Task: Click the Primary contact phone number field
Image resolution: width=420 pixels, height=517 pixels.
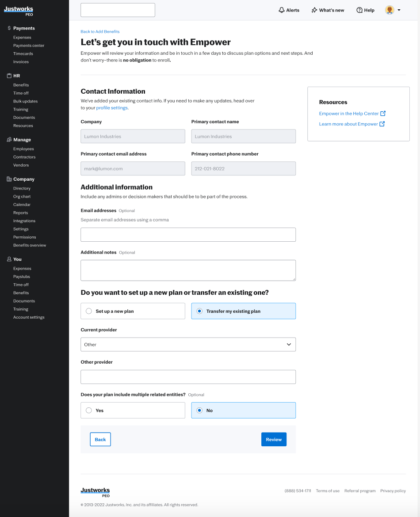Action: point(244,168)
